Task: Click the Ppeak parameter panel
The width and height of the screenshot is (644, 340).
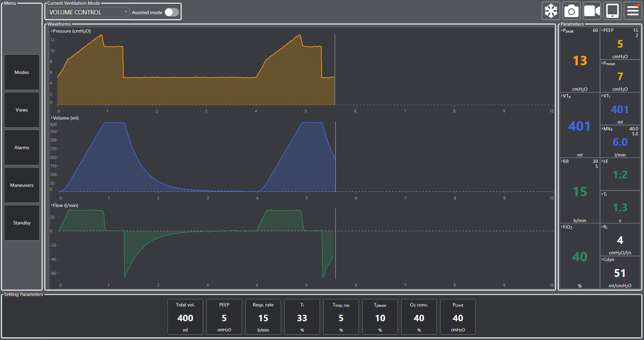Action: click(x=580, y=60)
